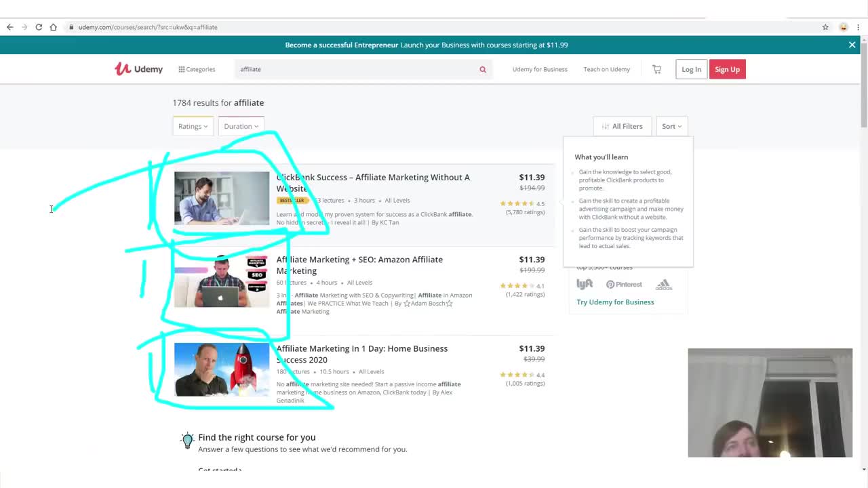Click the 4.1 star rating of SEO course

[x=522, y=286]
